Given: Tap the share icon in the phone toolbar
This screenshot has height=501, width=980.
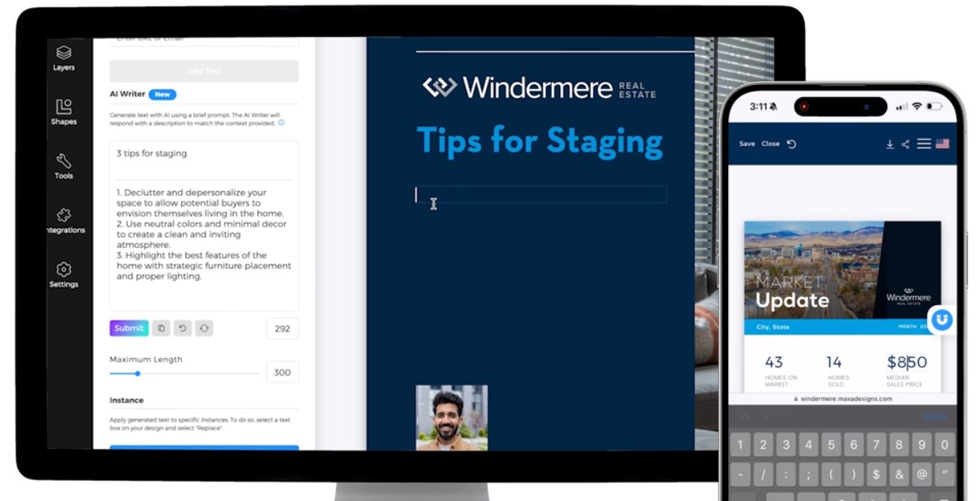Looking at the screenshot, I should point(906,144).
